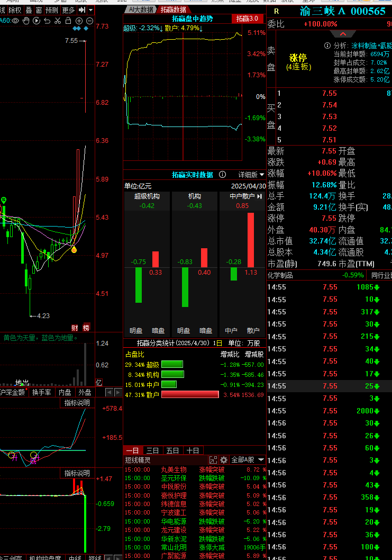Viewport: 392px width, 560px height.
Task: Click the 榜 marker on the chart
Action: point(86,328)
